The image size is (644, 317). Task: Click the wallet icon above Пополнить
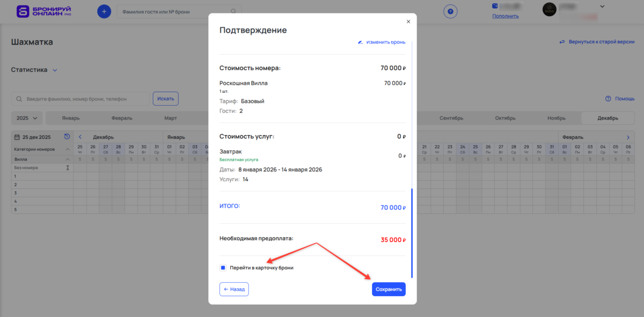pos(494,6)
